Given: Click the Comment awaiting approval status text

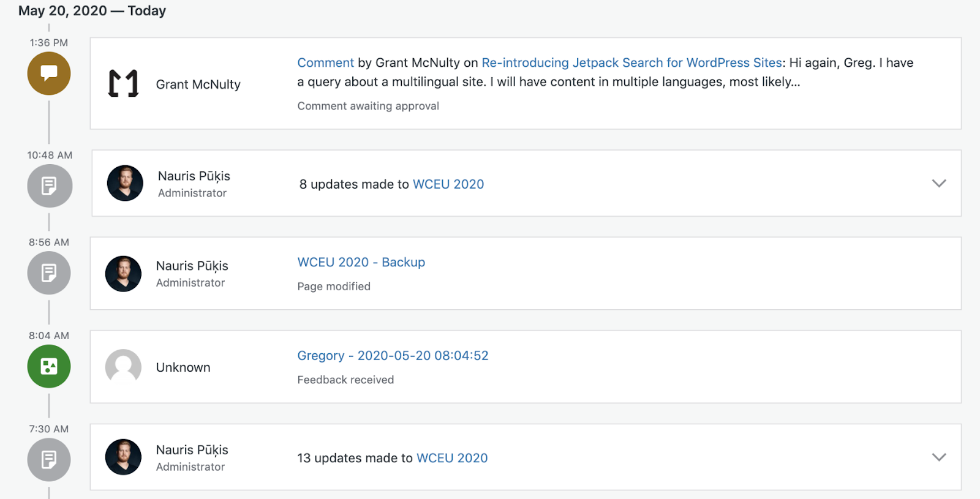Looking at the screenshot, I should tap(368, 105).
